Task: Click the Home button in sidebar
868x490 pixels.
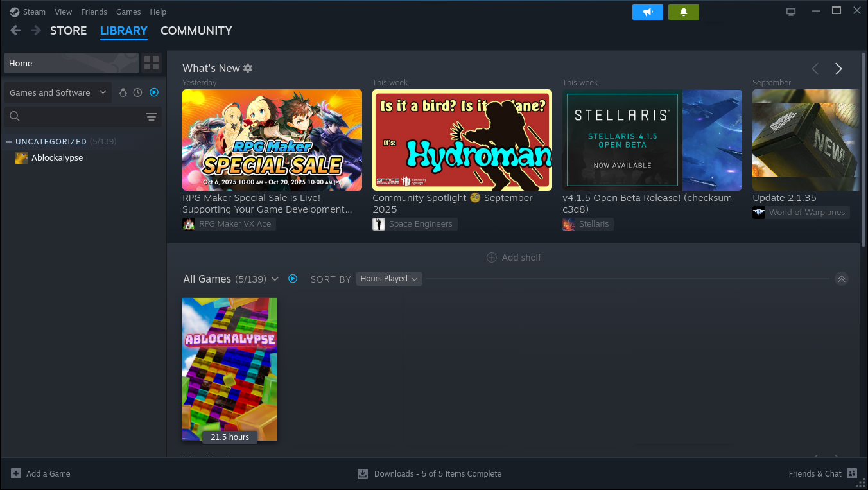Action: [x=71, y=63]
